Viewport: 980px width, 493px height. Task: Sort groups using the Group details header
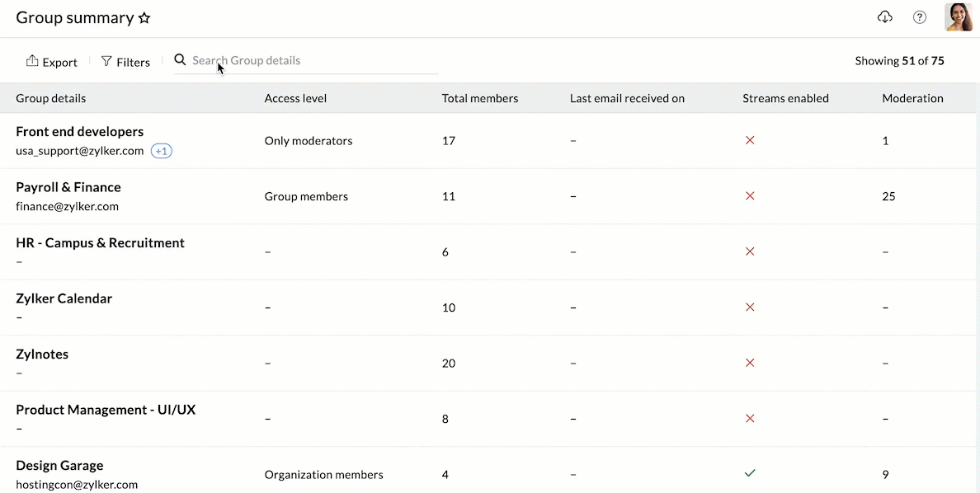tap(49, 98)
